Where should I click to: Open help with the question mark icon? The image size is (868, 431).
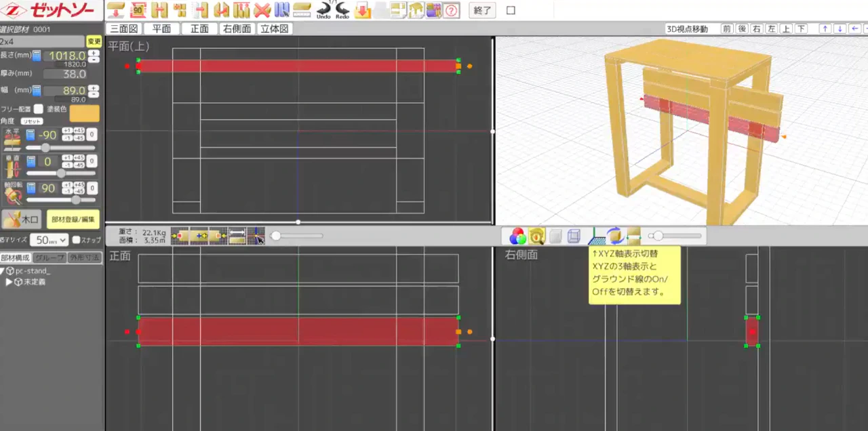coord(452,10)
